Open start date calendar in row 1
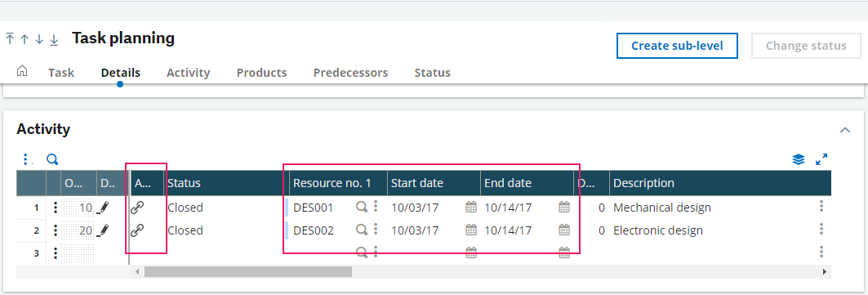Viewport: 868px width, 295px height. 471,207
